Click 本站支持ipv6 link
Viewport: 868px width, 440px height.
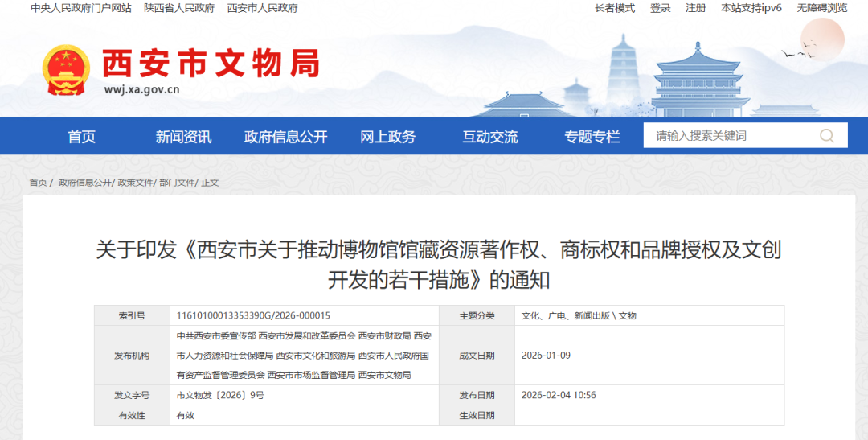[x=751, y=8]
